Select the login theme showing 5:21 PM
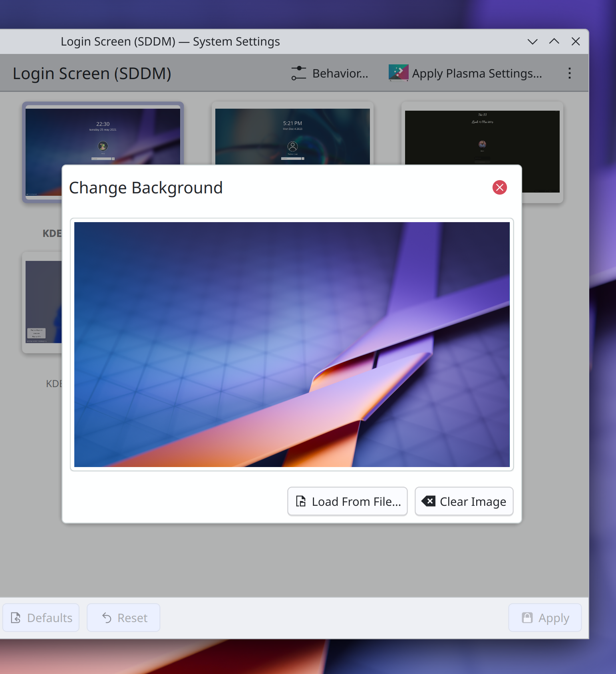The width and height of the screenshot is (616, 674). [x=292, y=136]
